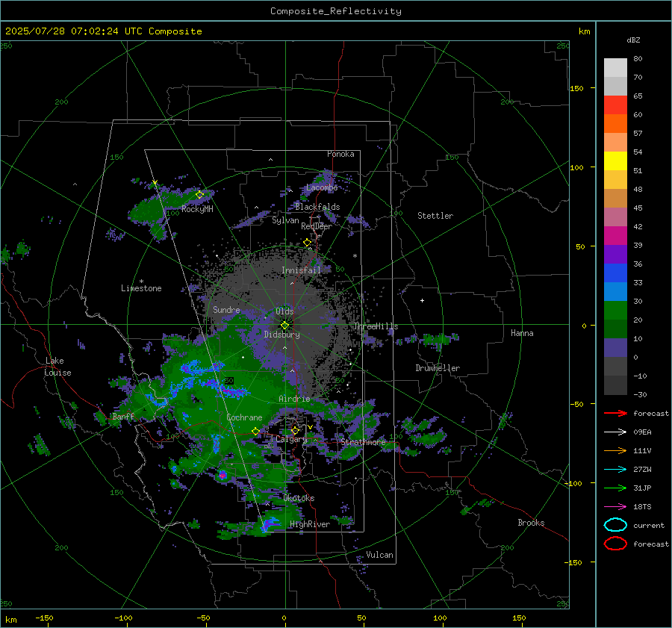This screenshot has height=628, width=672.
Task: Click the yellow radar site marker at Olds
Action: tap(284, 326)
